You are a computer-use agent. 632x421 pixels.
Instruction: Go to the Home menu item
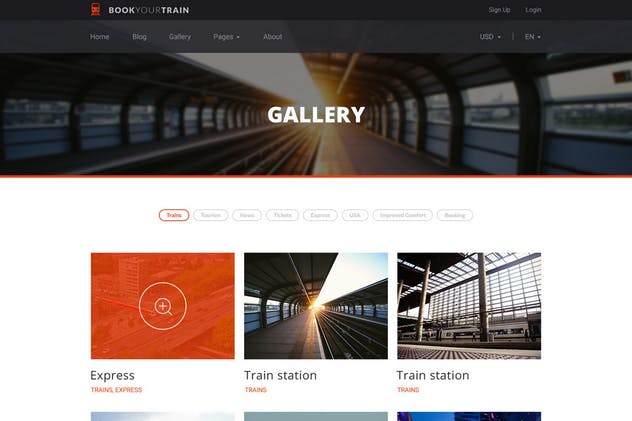[100, 37]
